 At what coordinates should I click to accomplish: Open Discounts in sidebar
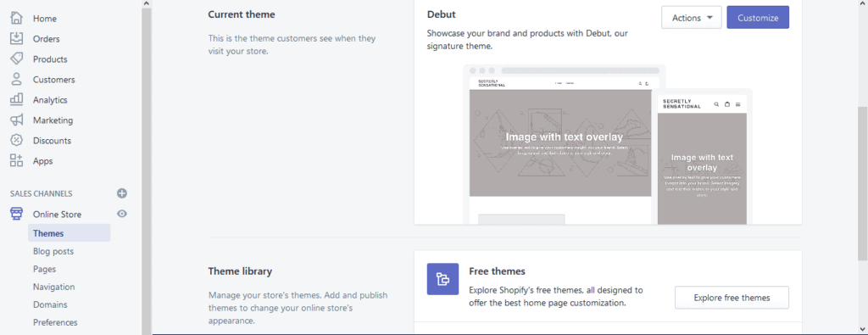[x=52, y=141]
